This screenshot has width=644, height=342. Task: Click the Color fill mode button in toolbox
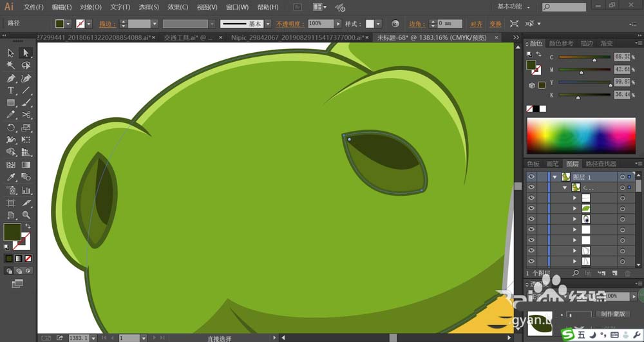(8, 259)
